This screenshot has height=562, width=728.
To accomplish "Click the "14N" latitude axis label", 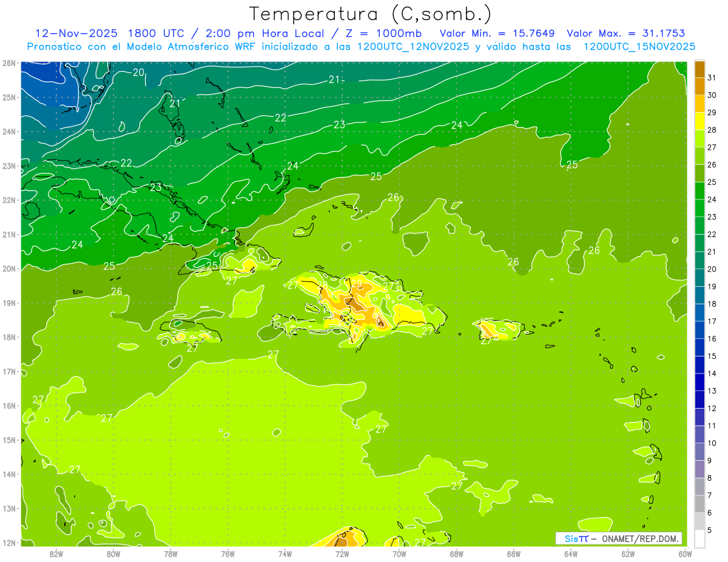I will click(9, 474).
